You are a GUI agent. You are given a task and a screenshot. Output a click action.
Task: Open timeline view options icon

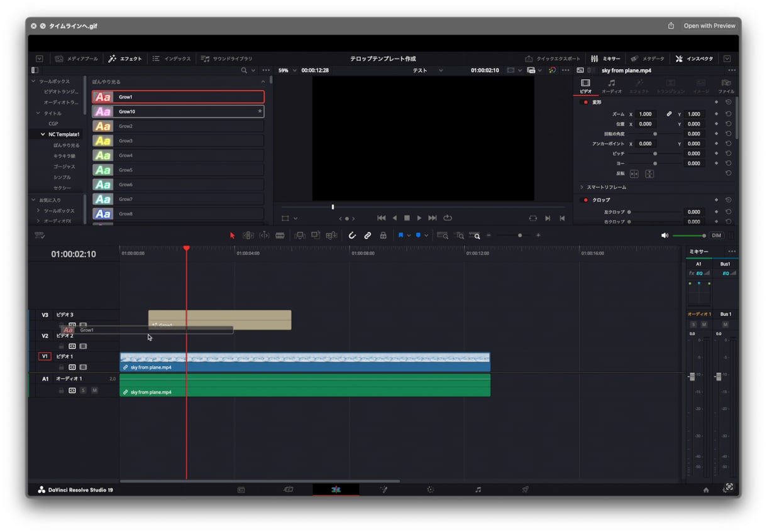tap(40, 236)
